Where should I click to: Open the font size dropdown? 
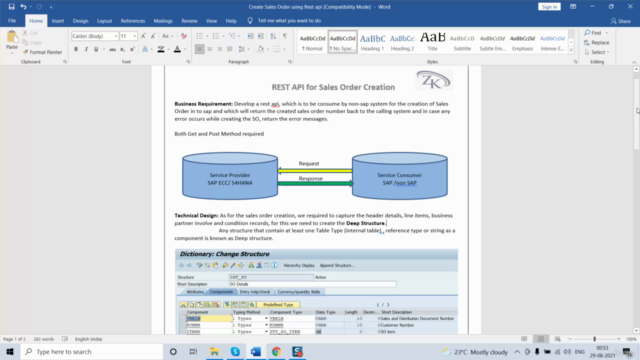click(134, 36)
